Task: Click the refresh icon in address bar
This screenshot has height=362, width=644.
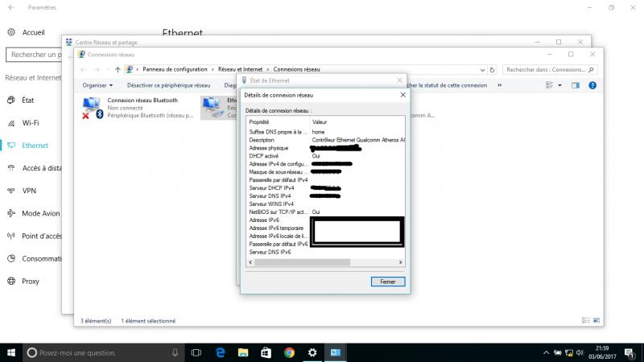Action: (492, 70)
